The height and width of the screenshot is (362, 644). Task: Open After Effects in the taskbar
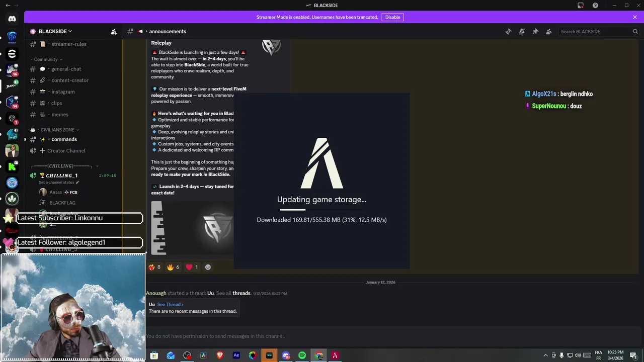[236, 355]
